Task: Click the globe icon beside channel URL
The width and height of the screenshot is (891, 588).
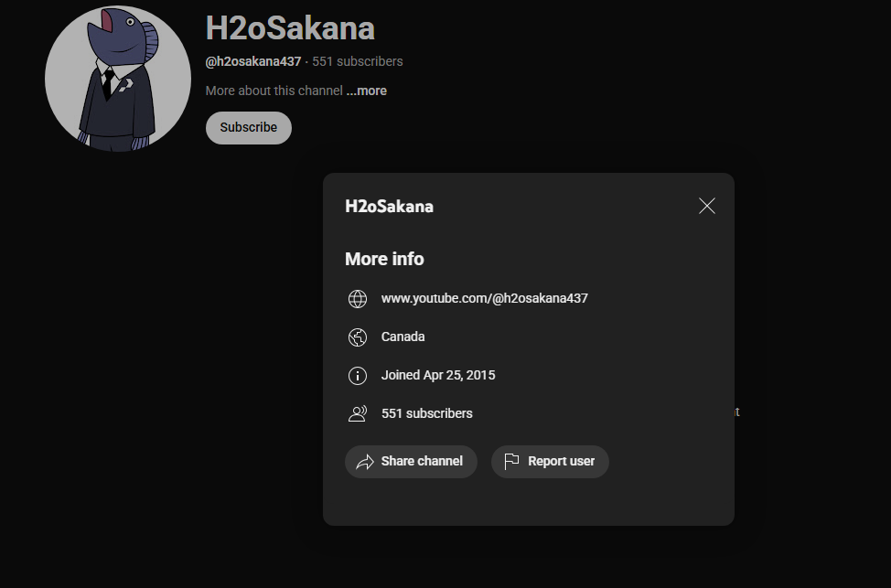Action: coord(358,299)
